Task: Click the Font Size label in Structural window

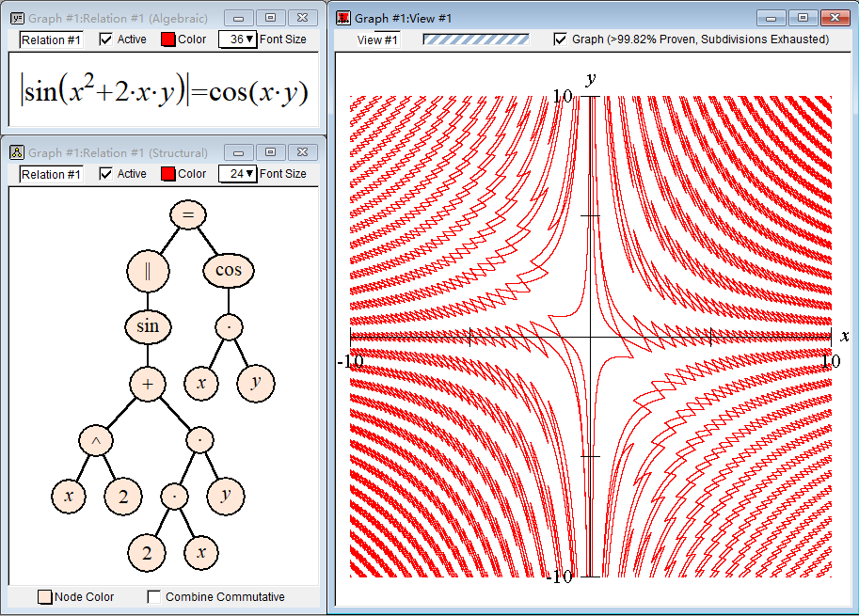Action: point(282,174)
